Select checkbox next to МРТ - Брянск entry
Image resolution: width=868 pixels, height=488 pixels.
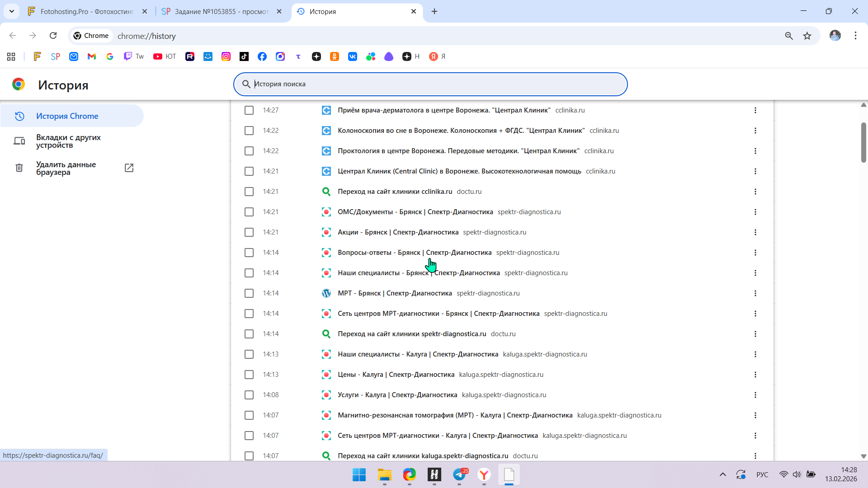coord(249,293)
